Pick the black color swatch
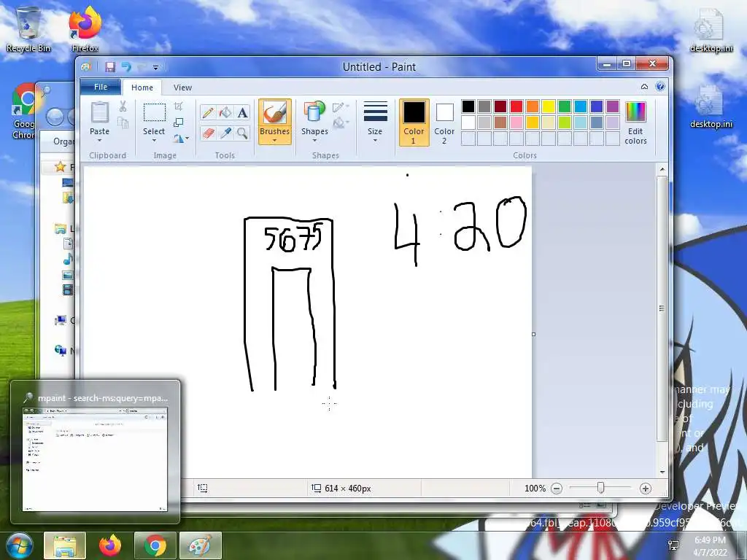This screenshot has width=747, height=560. (468, 106)
